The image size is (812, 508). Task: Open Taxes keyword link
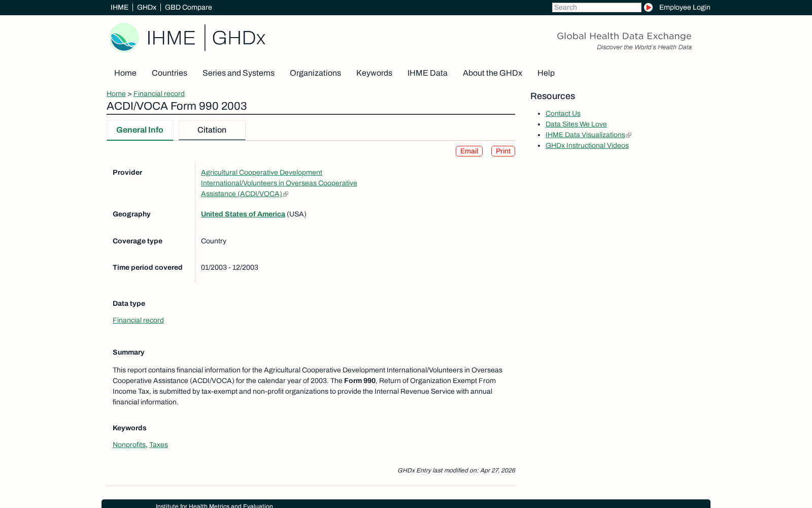coord(158,444)
